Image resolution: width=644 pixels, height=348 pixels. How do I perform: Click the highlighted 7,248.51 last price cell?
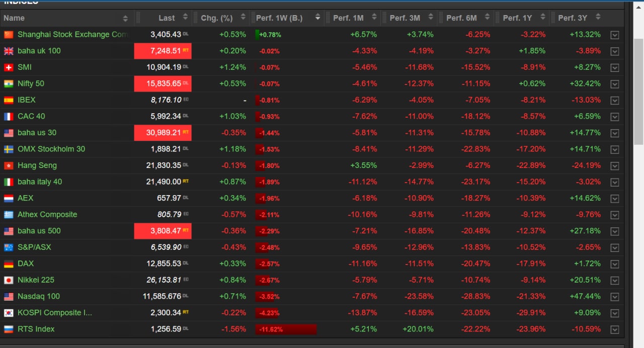pyautogui.click(x=163, y=51)
